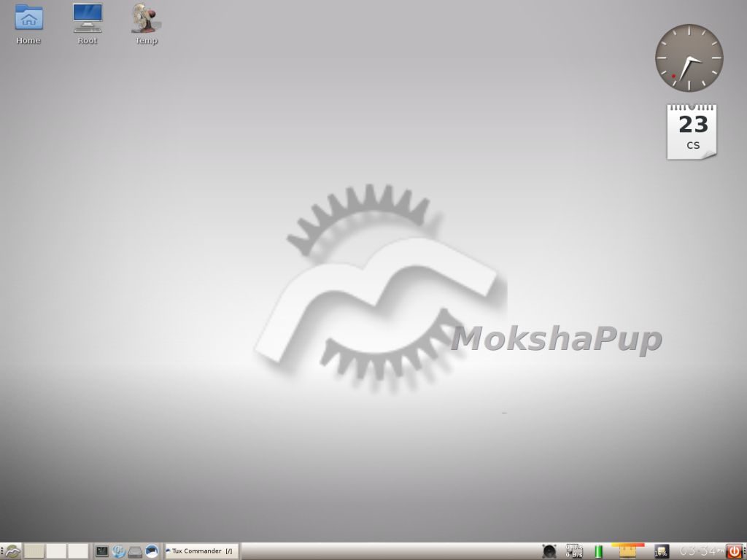Click the calendar gadget showing 23
This screenshot has height=560, width=747.
coord(692,131)
